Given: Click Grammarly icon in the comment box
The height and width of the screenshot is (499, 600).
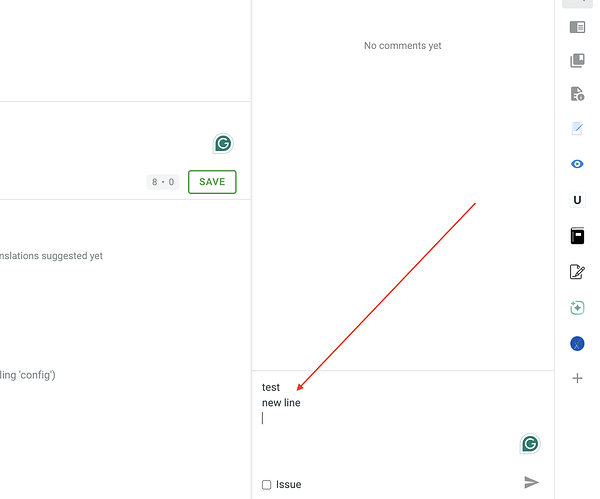Looking at the screenshot, I should coord(530,444).
